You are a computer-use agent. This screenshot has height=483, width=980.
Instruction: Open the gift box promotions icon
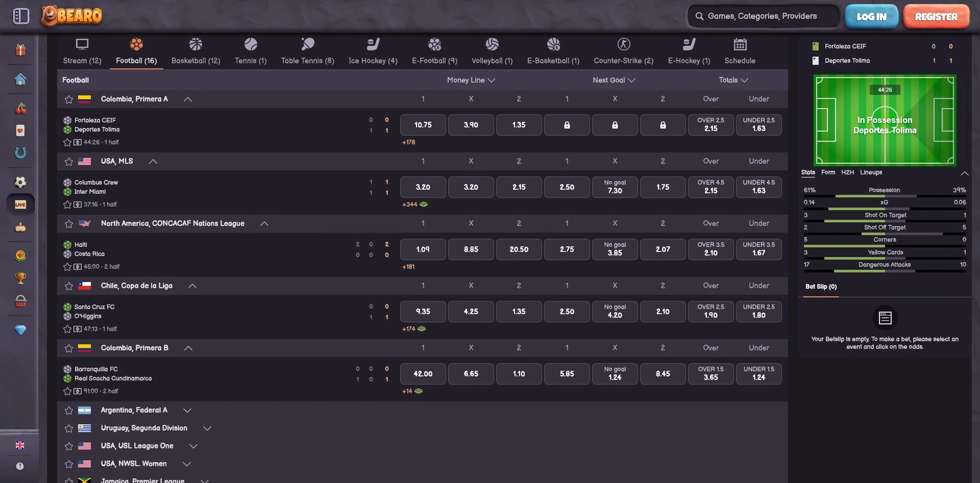[x=20, y=50]
